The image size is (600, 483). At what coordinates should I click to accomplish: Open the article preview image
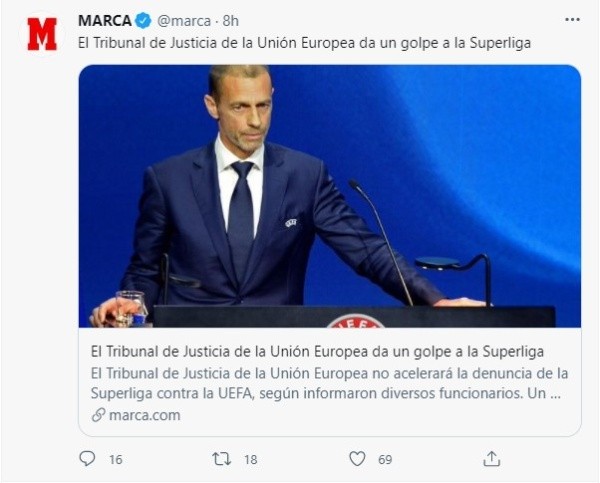click(x=329, y=195)
